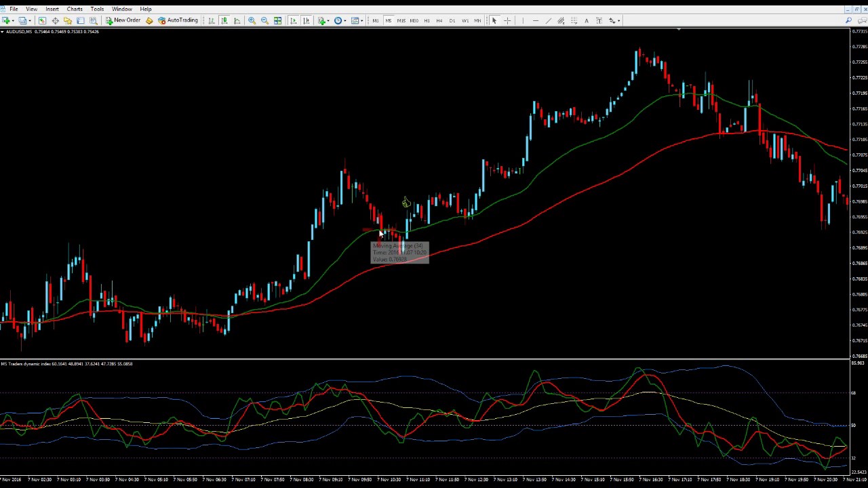
Task: Open the Tools menu
Action: point(97,9)
